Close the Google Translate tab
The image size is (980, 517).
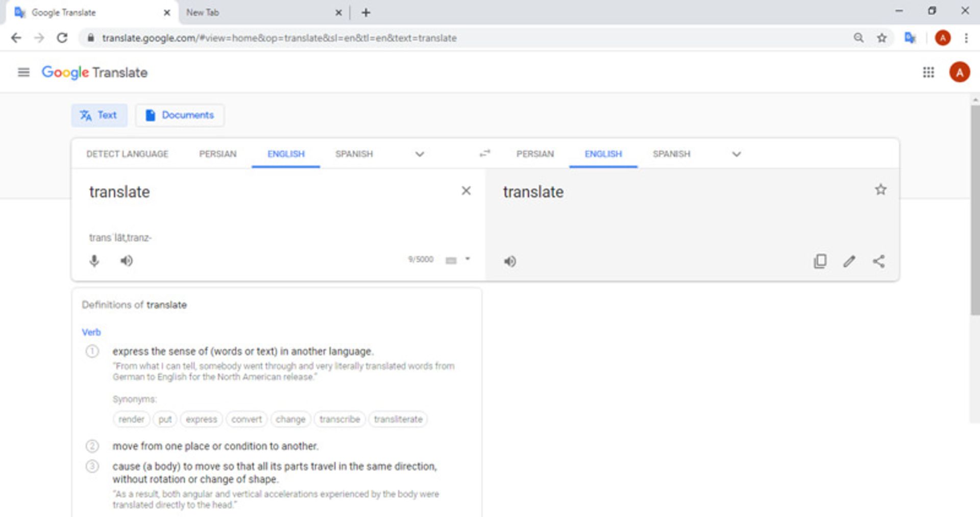pyautogui.click(x=167, y=13)
